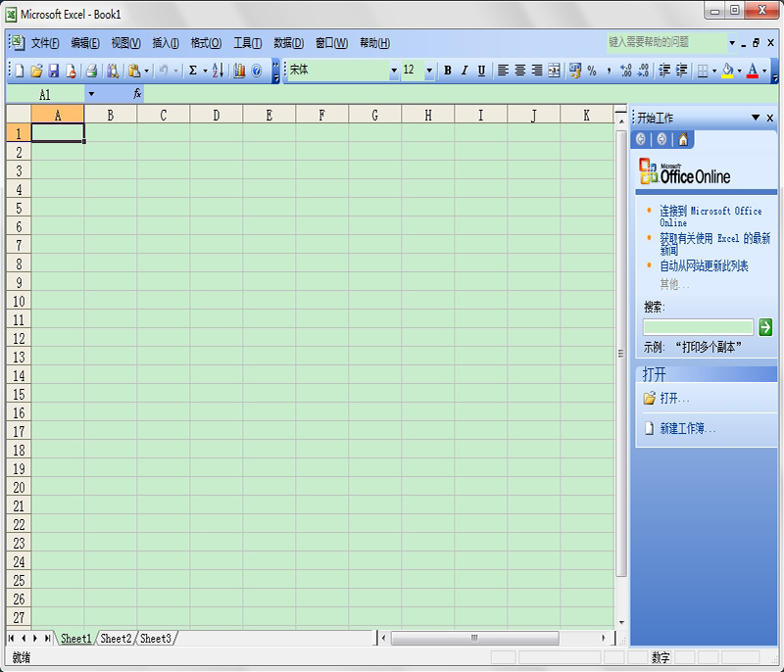
Task: Click the Sort Ascending A-Z icon
Action: point(218,71)
